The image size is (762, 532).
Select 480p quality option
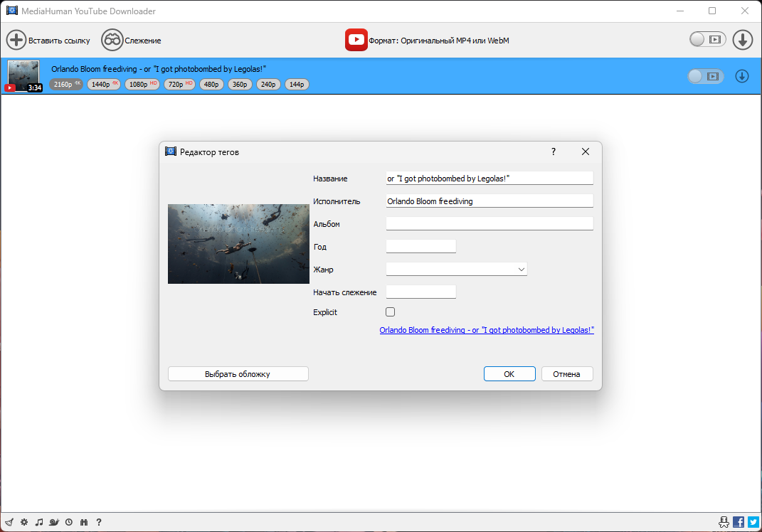pyautogui.click(x=211, y=84)
